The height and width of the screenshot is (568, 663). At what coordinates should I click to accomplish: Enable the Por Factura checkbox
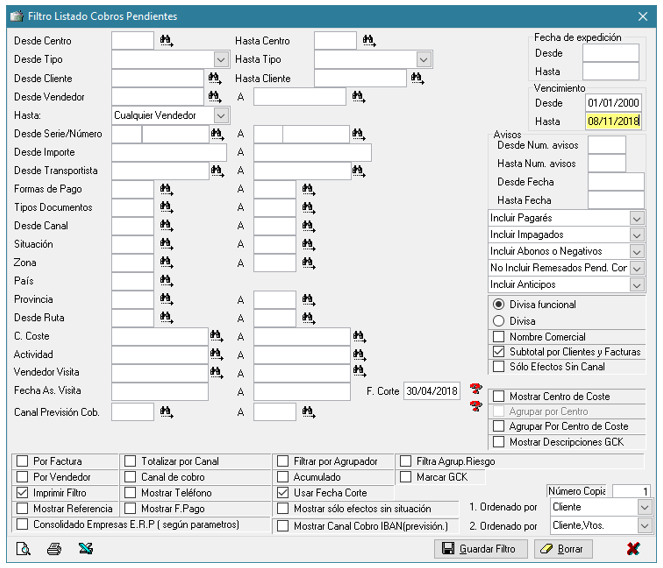(x=22, y=461)
